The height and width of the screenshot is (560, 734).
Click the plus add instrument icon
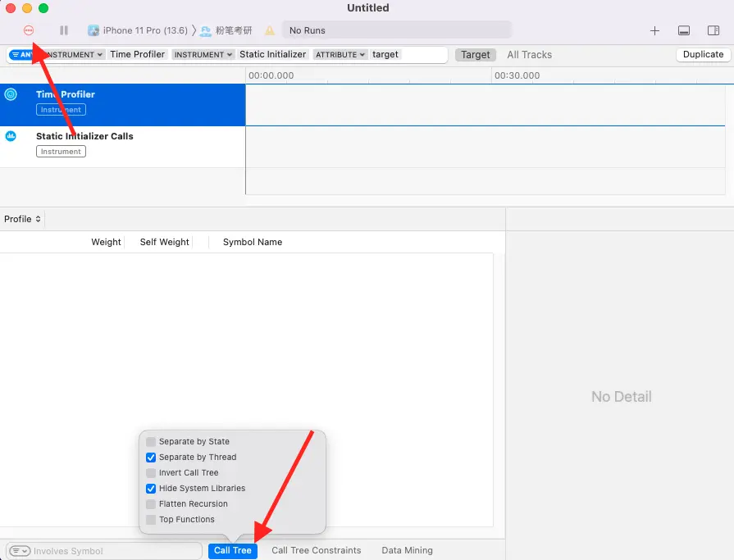(x=654, y=31)
